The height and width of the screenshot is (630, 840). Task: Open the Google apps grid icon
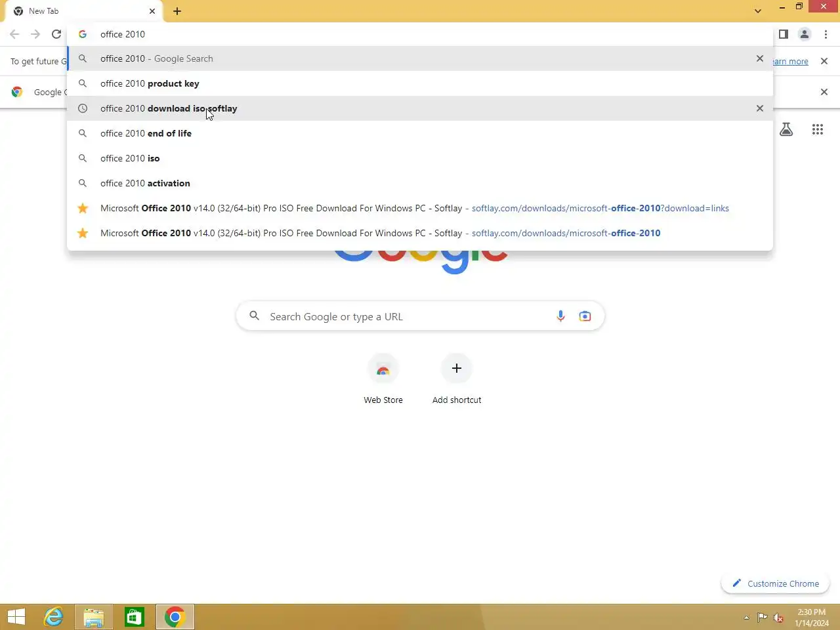818,129
